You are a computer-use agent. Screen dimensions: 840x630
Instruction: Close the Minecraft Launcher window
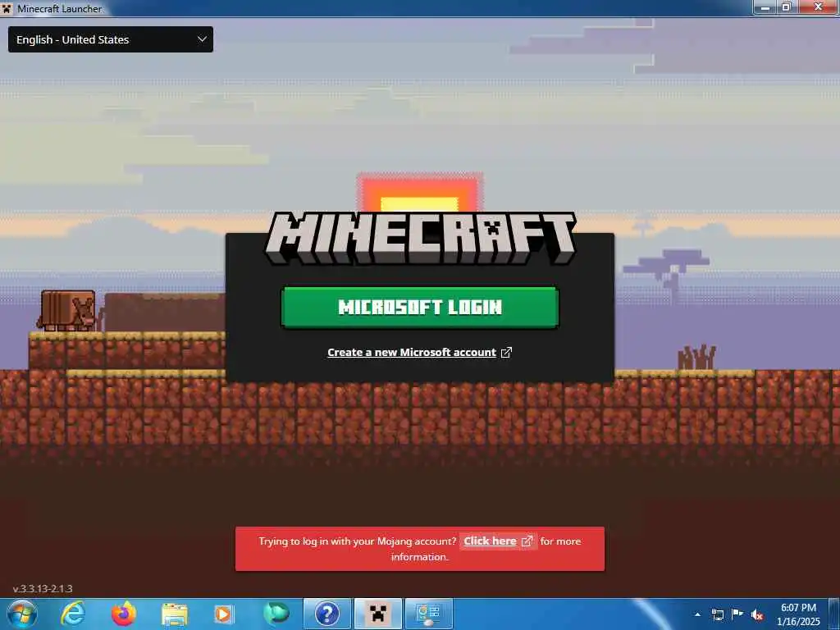click(x=818, y=7)
